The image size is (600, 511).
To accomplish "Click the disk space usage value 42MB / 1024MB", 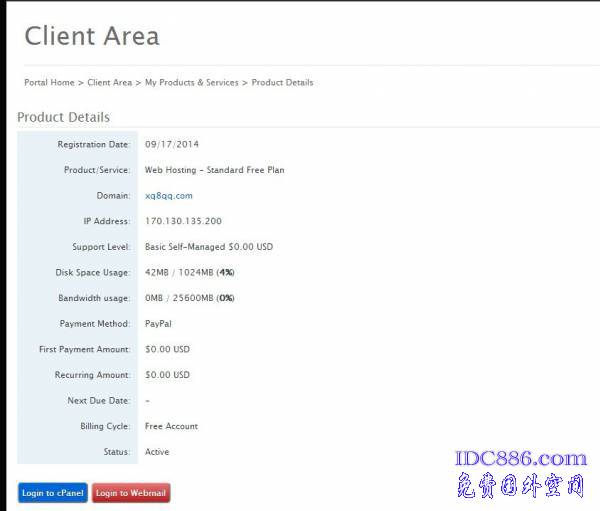I will coord(189,272).
